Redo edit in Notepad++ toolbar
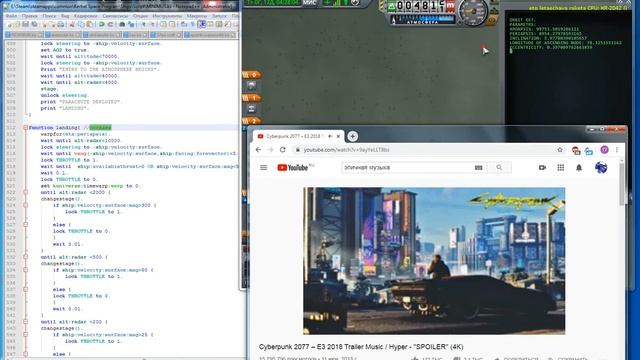This screenshot has width=640, height=360. [x=111, y=24]
